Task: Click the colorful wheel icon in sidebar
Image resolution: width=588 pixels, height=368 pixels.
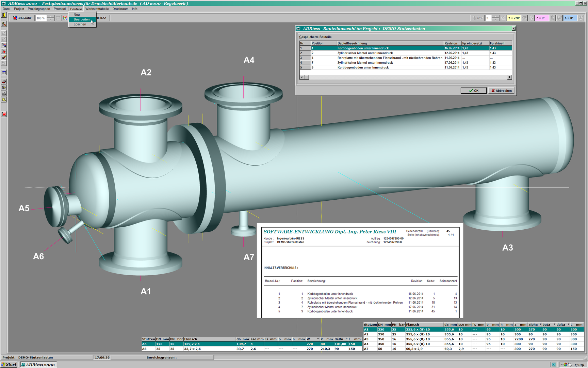Action: click(4, 88)
